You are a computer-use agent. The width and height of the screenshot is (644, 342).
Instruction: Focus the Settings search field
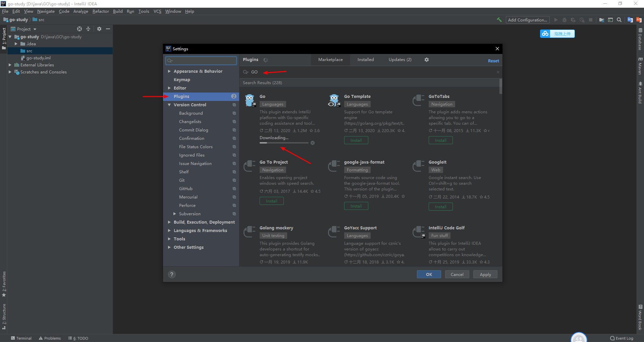(201, 60)
